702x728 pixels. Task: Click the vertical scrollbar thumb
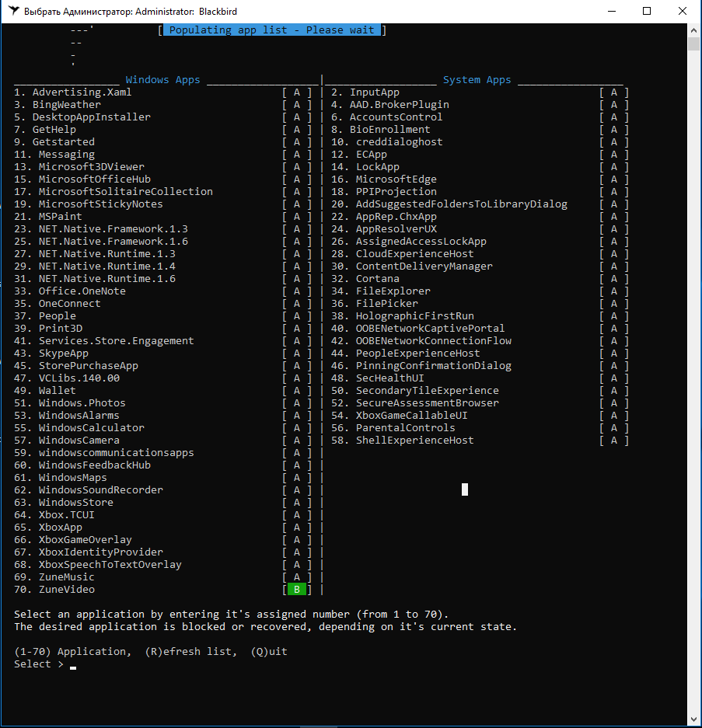(x=694, y=44)
